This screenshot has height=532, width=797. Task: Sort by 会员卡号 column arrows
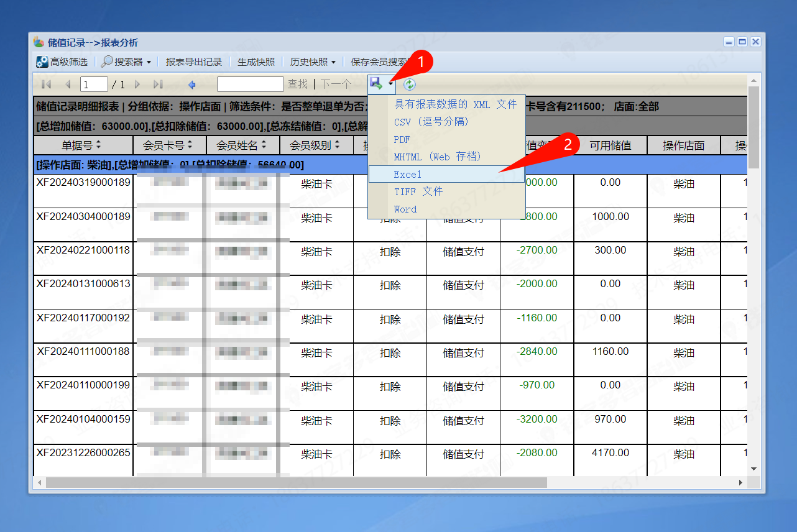[190, 145]
